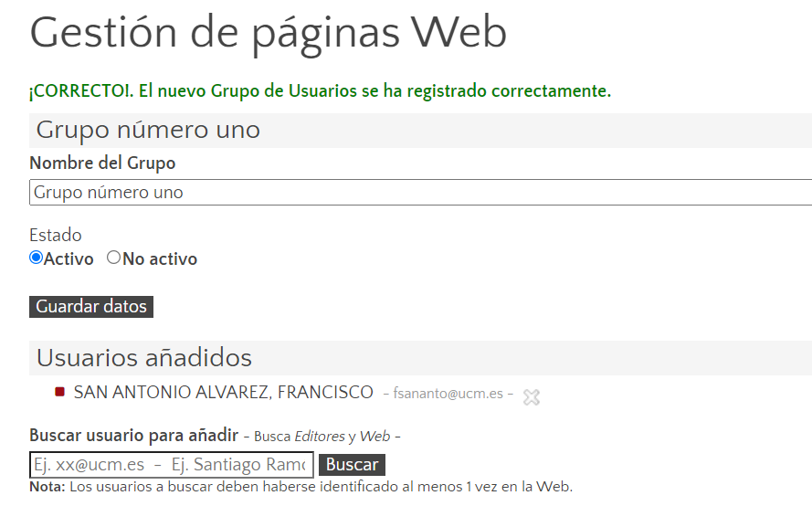Image resolution: width=812 pixels, height=527 pixels.
Task: Click the Nombre del Grupo label
Action: [x=102, y=163]
